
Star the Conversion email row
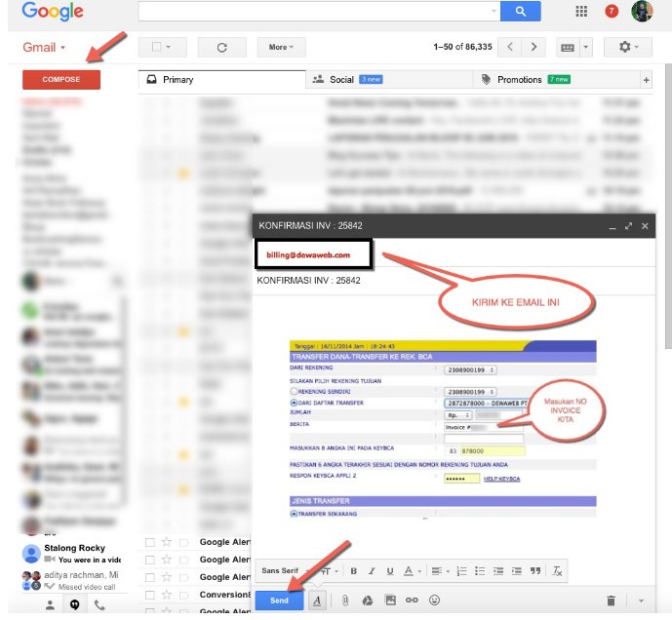coord(167,595)
